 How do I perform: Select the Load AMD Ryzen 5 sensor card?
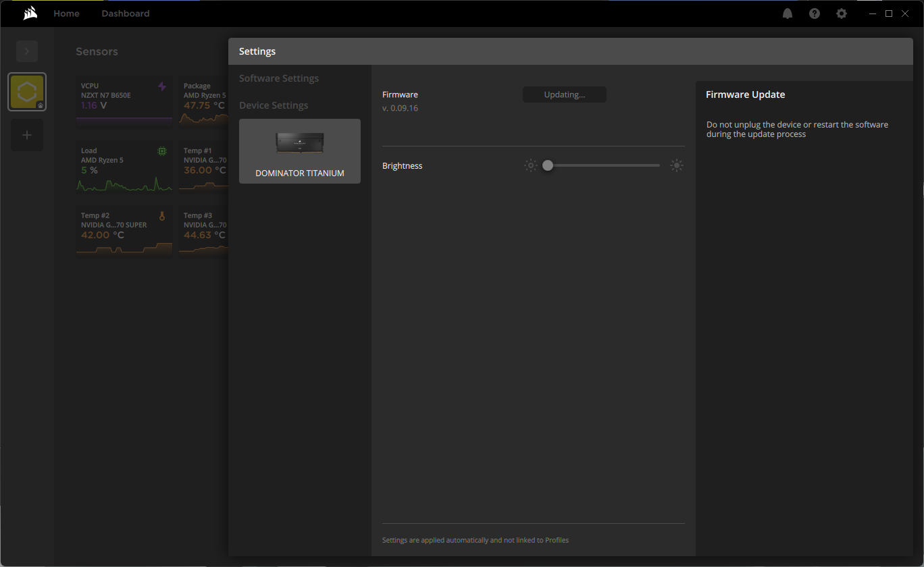(x=124, y=166)
